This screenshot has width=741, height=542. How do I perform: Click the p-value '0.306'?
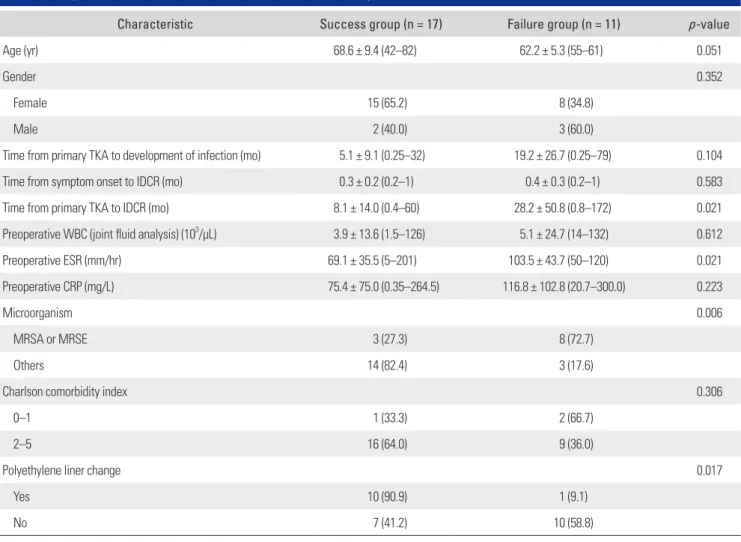pos(709,392)
